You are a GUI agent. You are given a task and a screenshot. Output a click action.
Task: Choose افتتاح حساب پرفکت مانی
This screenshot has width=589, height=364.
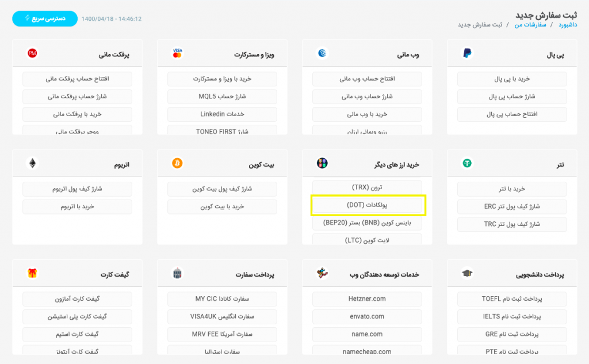click(77, 79)
